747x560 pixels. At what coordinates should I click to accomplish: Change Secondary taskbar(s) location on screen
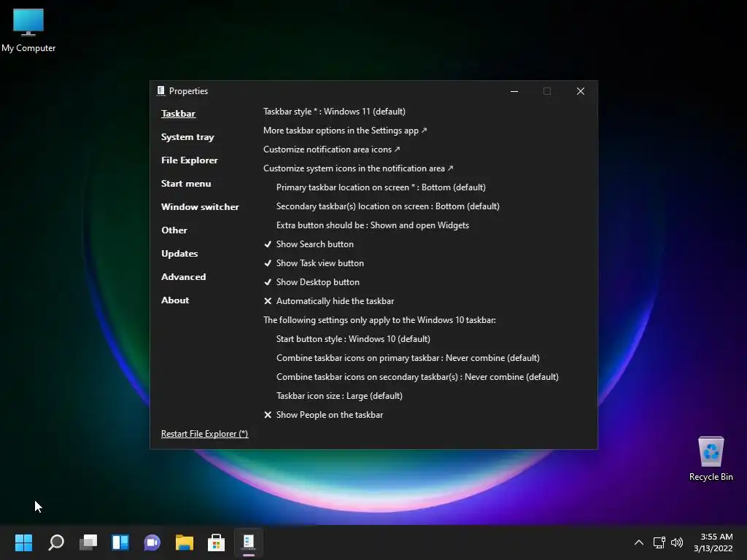coord(388,206)
